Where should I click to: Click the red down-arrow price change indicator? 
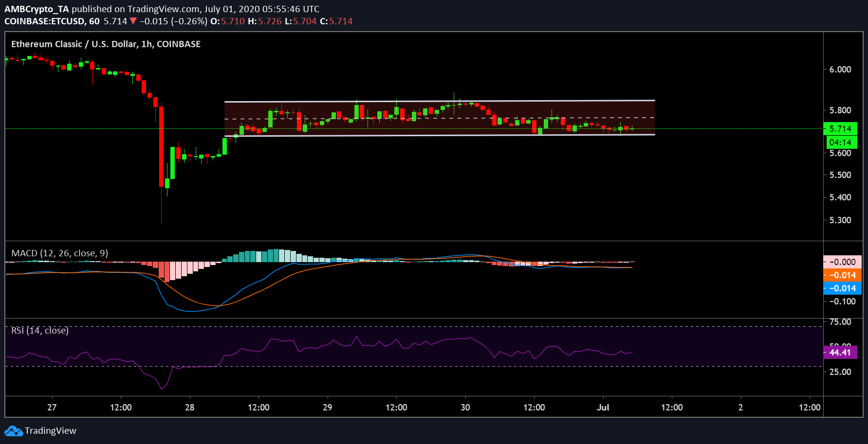point(133,21)
